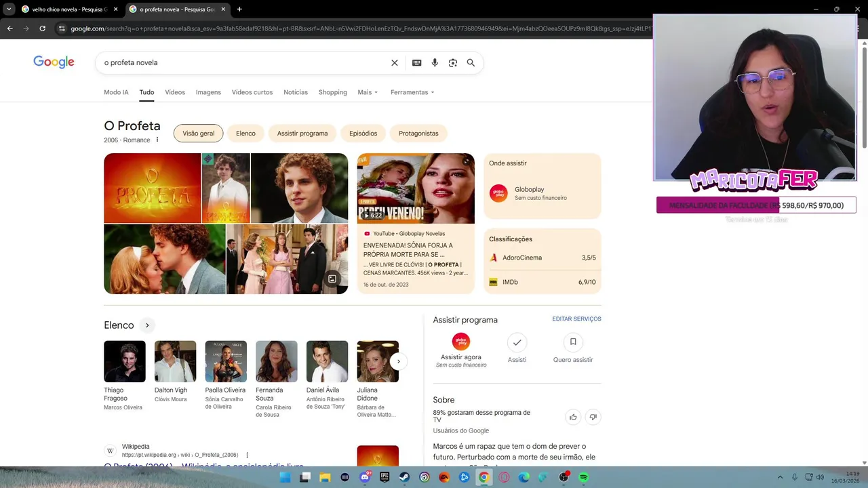Expand the 'Mais' search filter dropdown
This screenshot has width=868, height=488.
[368, 92]
